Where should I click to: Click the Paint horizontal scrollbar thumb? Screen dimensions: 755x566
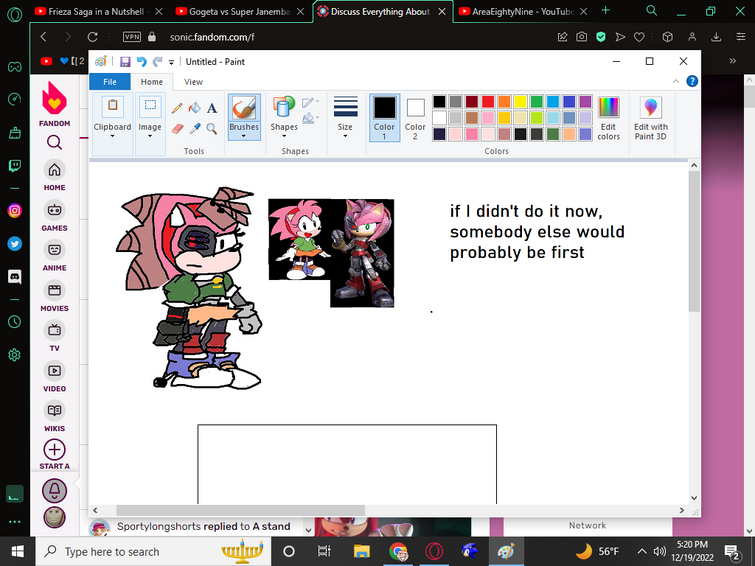click(240, 510)
